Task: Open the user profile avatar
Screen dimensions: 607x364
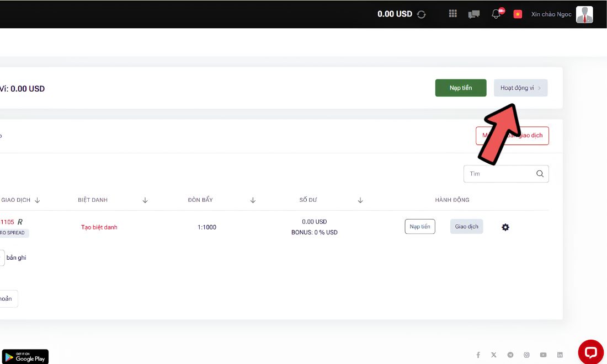Action: pyautogui.click(x=584, y=14)
